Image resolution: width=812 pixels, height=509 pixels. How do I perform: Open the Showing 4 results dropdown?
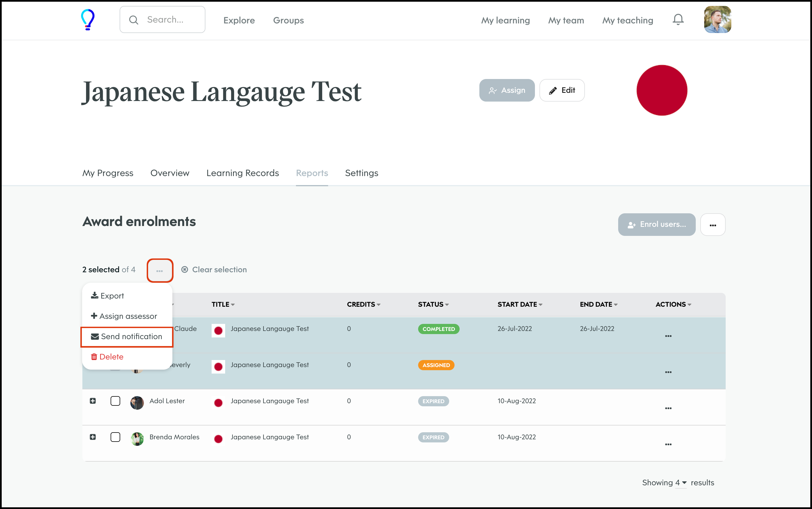tap(681, 482)
